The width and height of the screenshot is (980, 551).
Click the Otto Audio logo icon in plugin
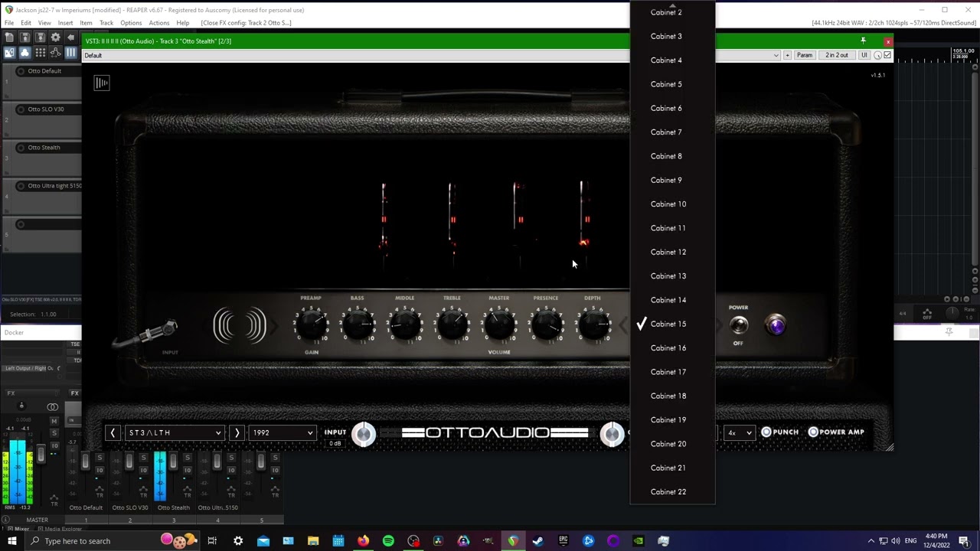click(x=102, y=83)
